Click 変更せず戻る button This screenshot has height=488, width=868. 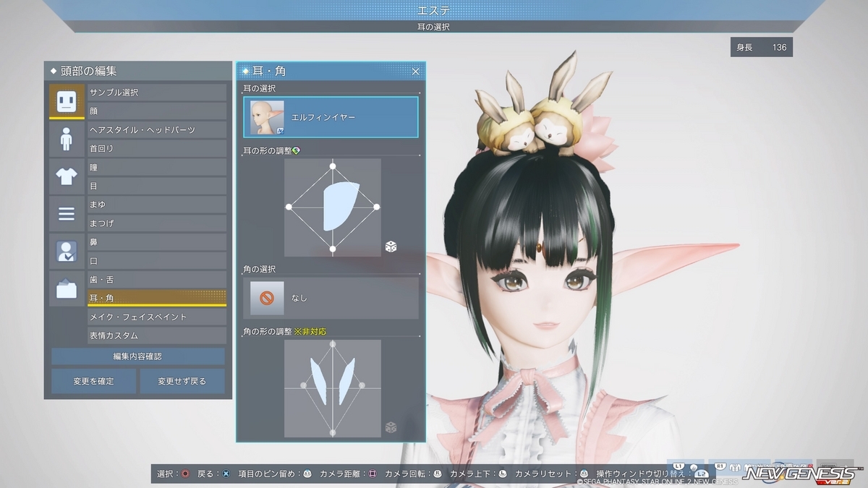tap(182, 381)
